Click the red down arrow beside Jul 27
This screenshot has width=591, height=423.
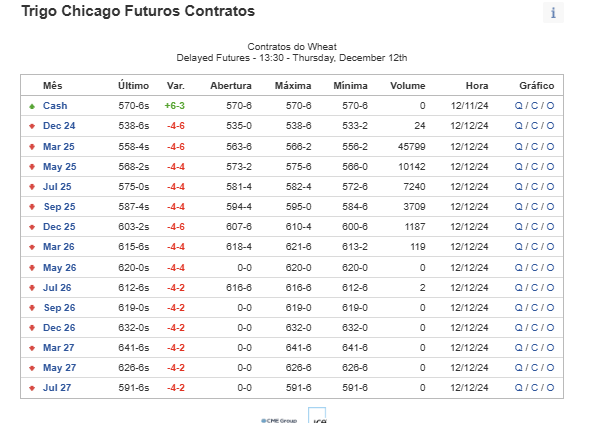[x=32, y=388]
